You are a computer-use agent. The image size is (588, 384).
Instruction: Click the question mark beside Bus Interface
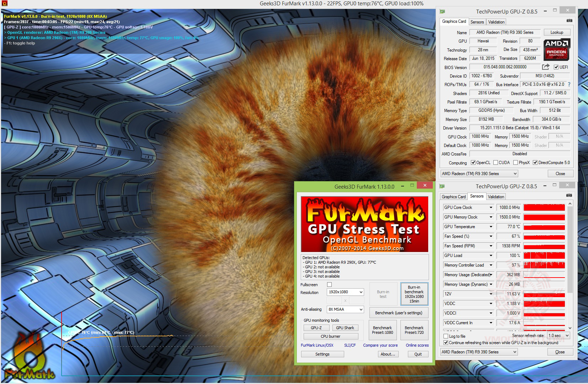pos(569,84)
